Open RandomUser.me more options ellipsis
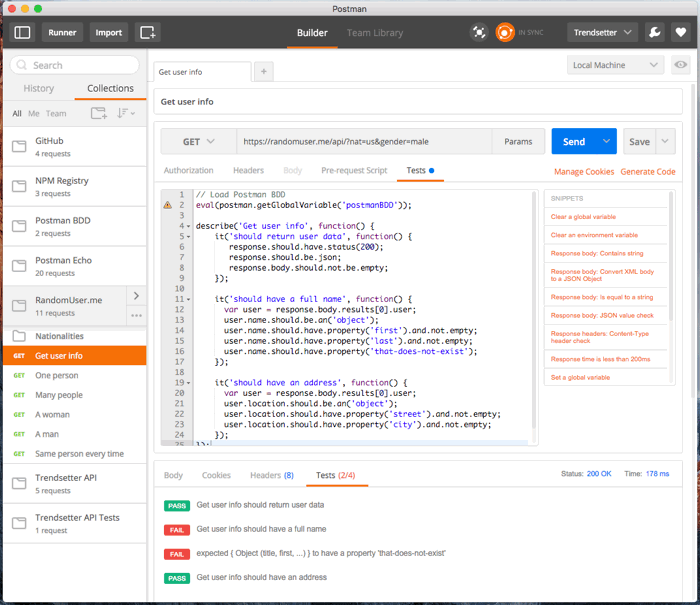Viewport: 700px width, 605px height. click(136, 316)
